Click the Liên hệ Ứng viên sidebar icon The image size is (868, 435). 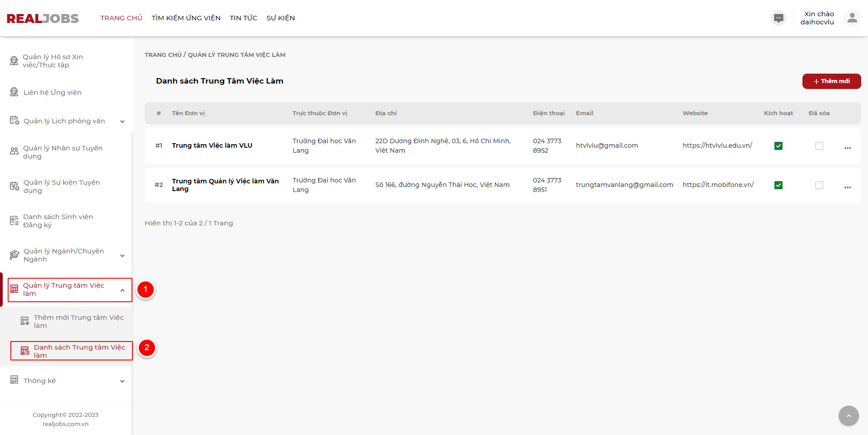pos(14,92)
